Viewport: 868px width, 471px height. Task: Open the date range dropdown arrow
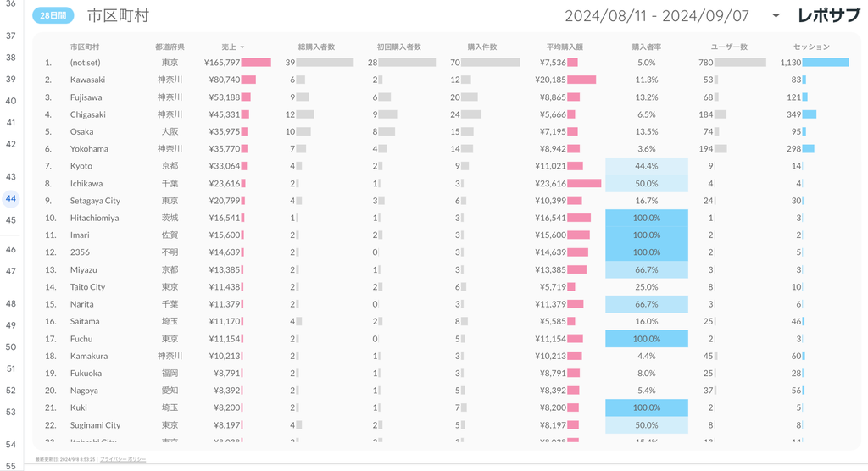776,16
